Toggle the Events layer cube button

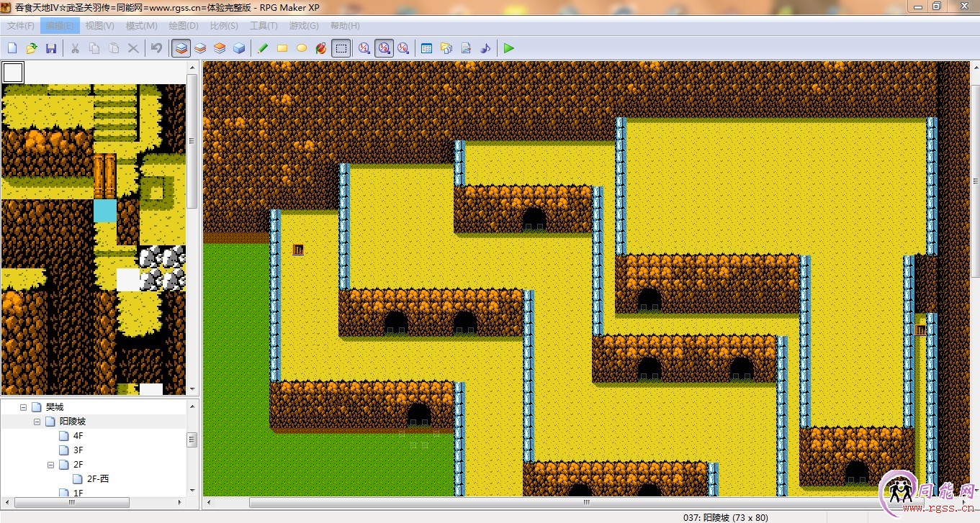[239, 48]
